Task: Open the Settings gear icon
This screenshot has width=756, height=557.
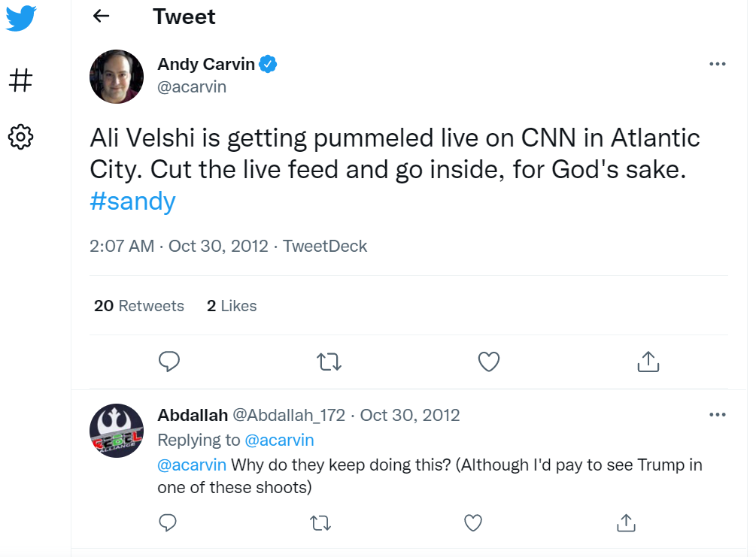Action: point(21,137)
